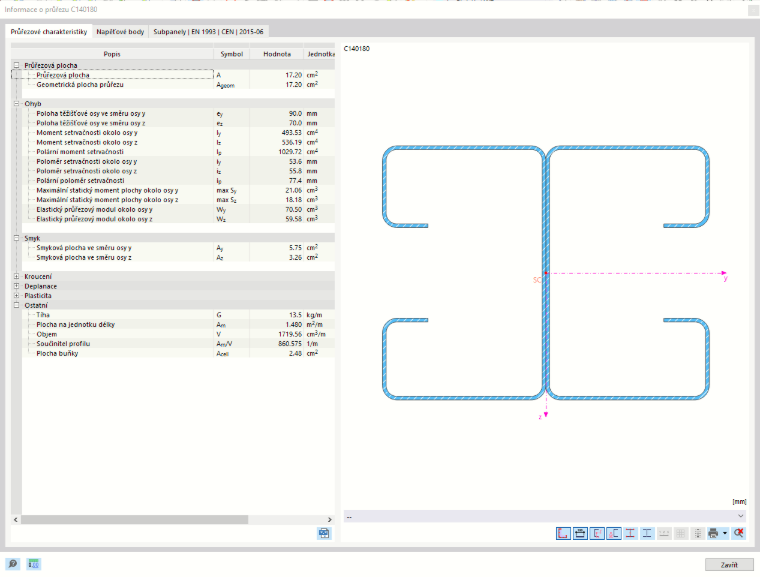Toggle the section outline display icon
Viewport: 760px width, 577px height.
click(x=563, y=533)
